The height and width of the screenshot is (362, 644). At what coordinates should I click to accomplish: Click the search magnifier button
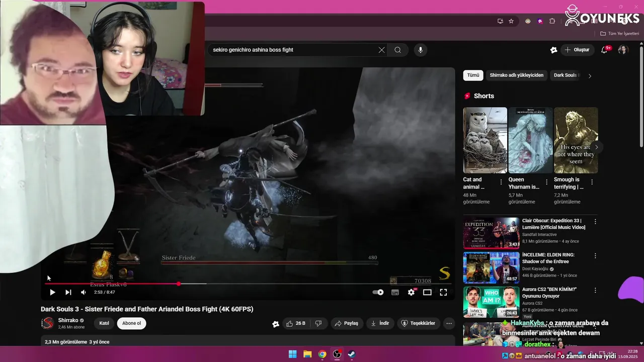[397, 50]
